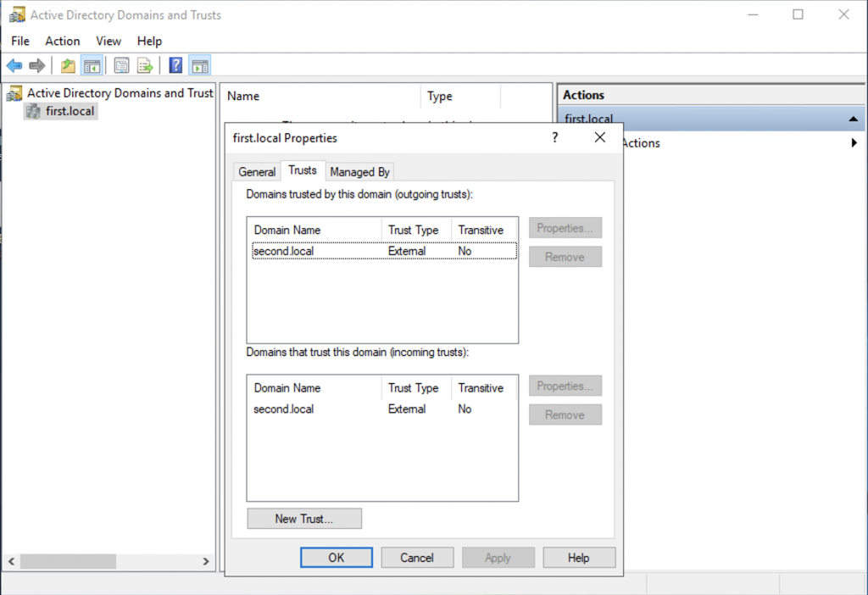Select second.local in incoming trusts list
Image resolution: width=868 pixels, height=595 pixels.
pos(283,409)
